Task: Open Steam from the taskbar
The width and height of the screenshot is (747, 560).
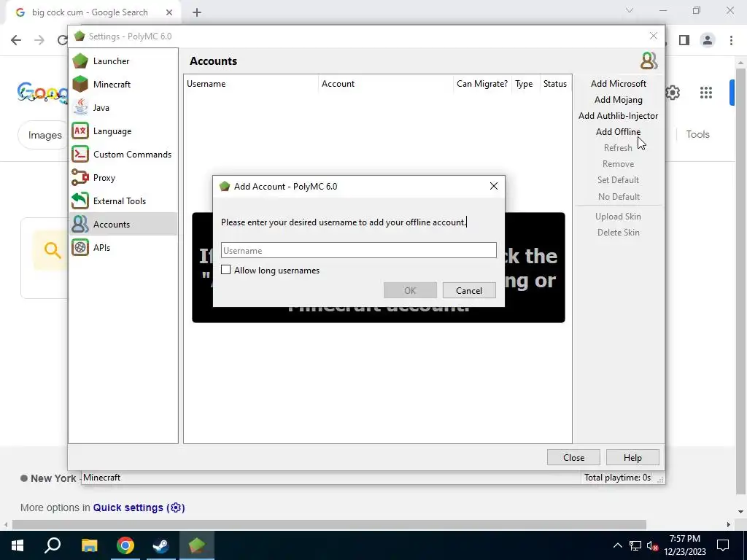Action: tap(161, 545)
